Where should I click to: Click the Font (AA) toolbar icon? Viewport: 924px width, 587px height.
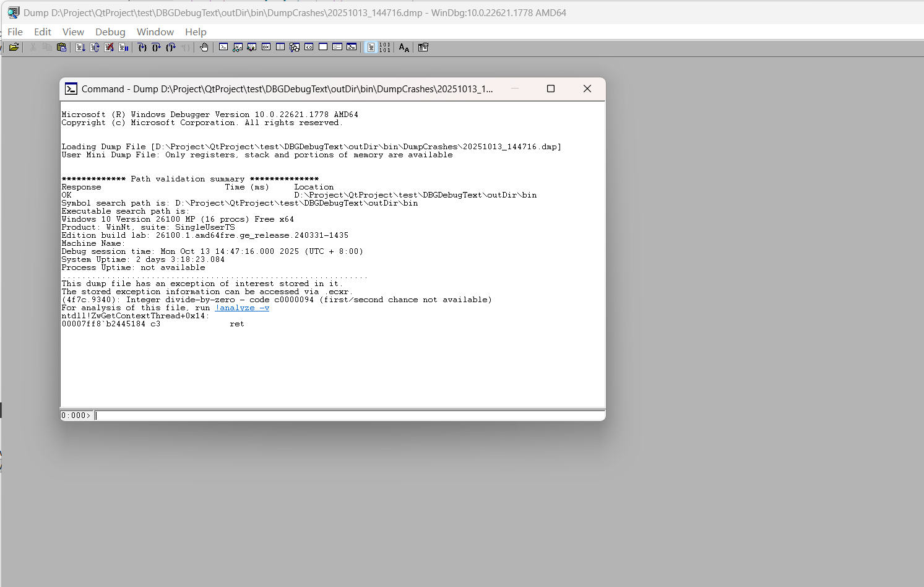(404, 47)
